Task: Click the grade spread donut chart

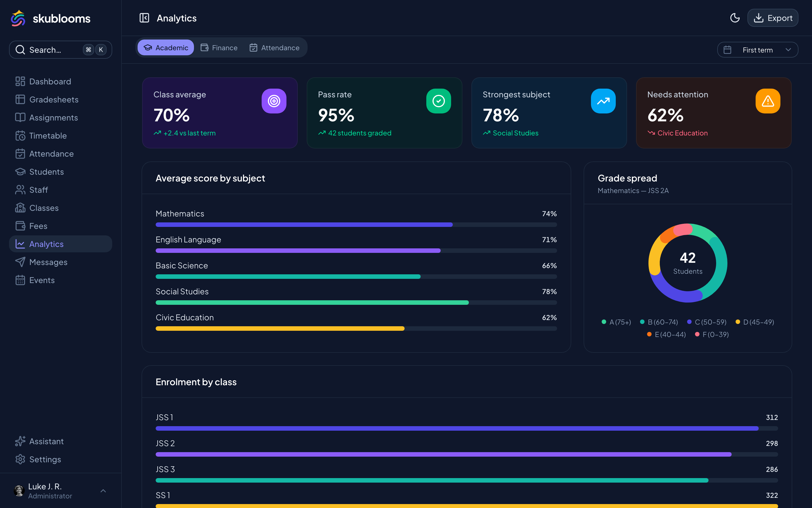Action: pos(688,263)
